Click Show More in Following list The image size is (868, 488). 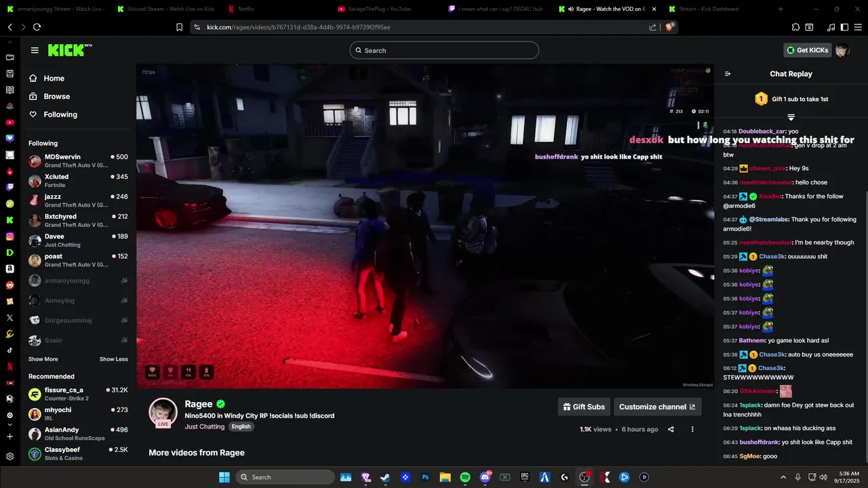click(x=43, y=359)
